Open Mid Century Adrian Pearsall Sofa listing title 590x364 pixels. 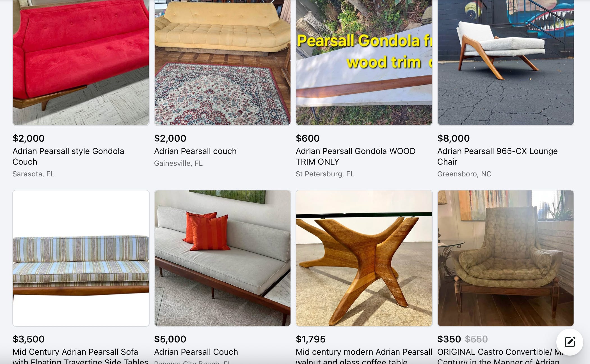pyautogui.click(x=80, y=356)
